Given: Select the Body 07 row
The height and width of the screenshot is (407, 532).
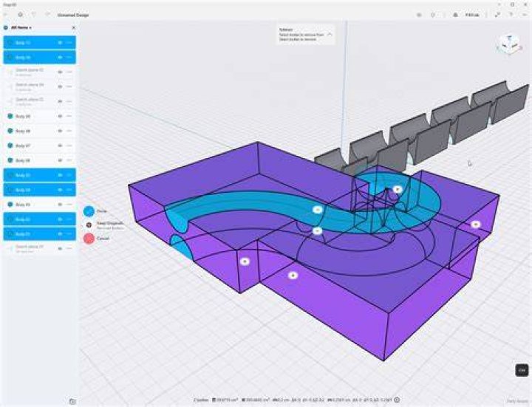Looking at the screenshot, I should pos(40,146).
